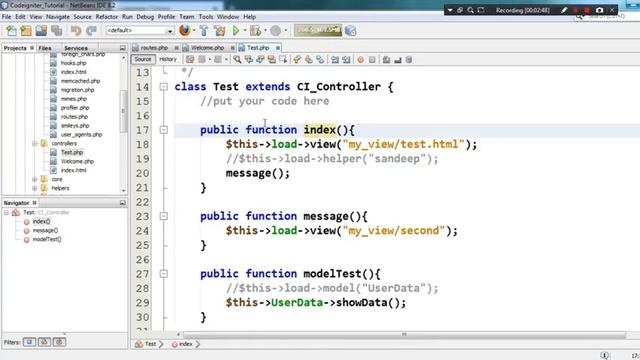
Task: Click the Find Next Occurrence icon
Action: pyautogui.click(x=260, y=60)
